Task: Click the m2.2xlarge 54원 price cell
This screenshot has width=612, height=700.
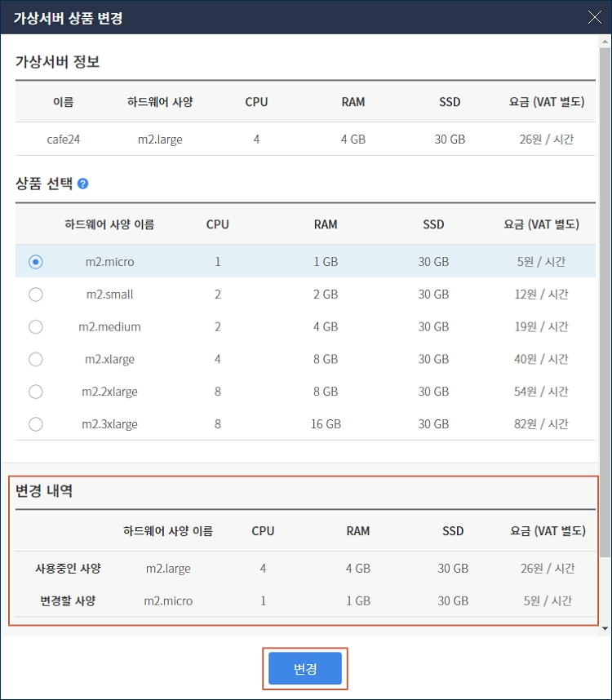Action: coord(541,392)
